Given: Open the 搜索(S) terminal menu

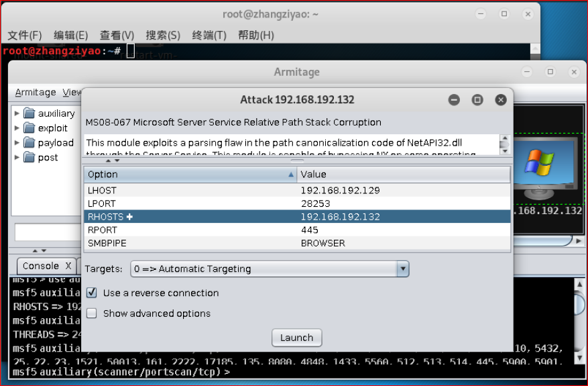Looking at the screenshot, I should point(163,36).
